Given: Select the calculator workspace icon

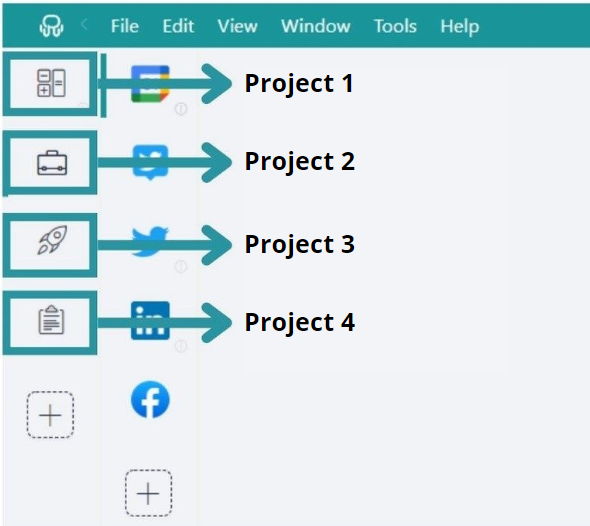Looking at the screenshot, I should tap(51, 83).
